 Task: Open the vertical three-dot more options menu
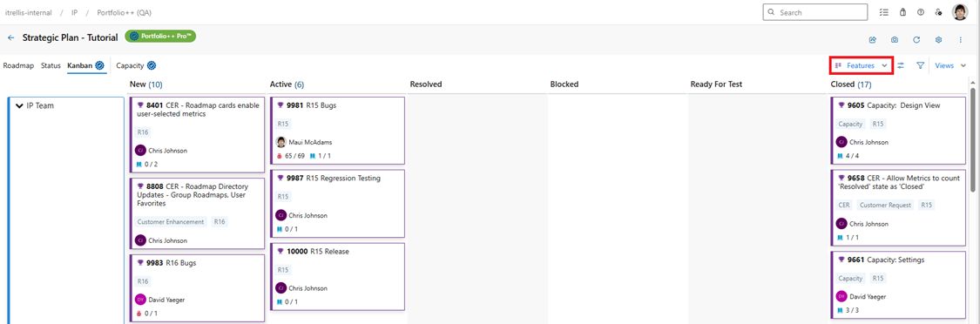click(x=961, y=39)
